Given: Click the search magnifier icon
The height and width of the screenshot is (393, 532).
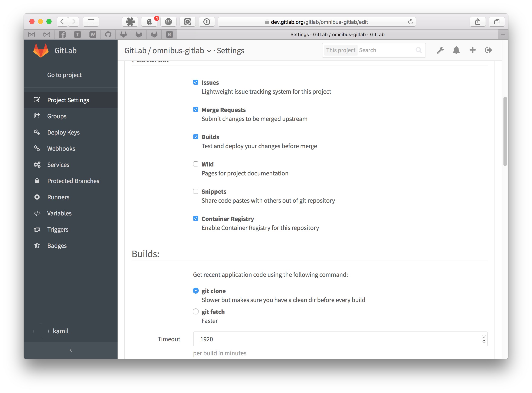Looking at the screenshot, I should (x=418, y=50).
